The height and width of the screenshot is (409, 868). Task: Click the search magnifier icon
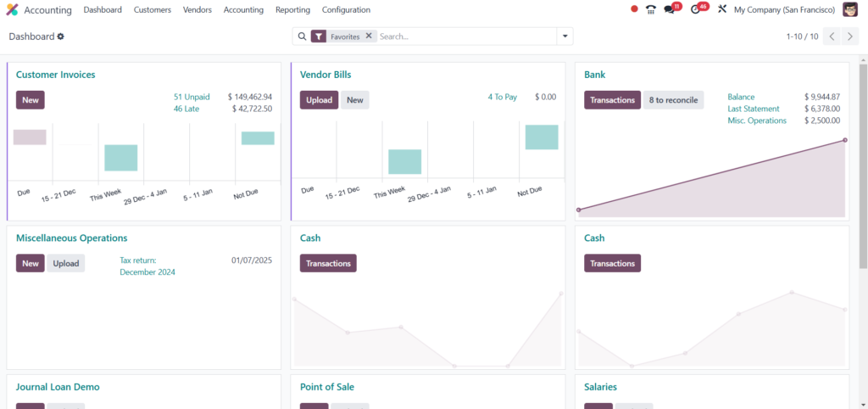(302, 36)
